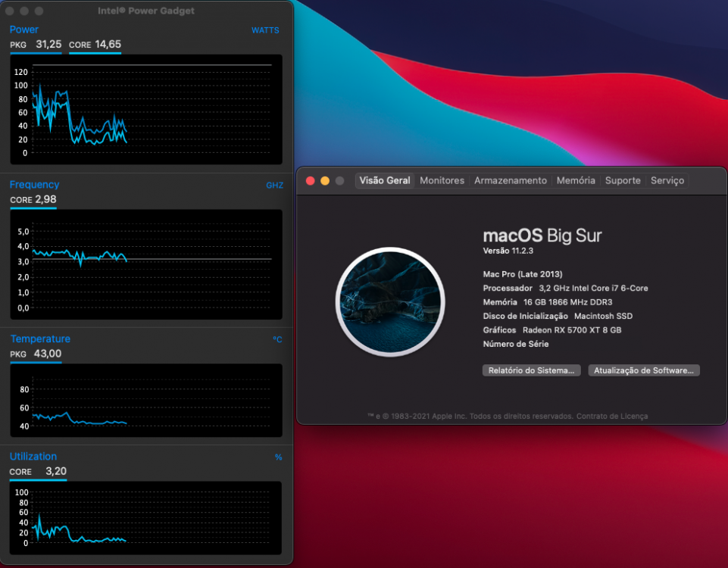This screenshot has height=568, width=728.
Task: Click the Processador label
Action: click(508, 289)
